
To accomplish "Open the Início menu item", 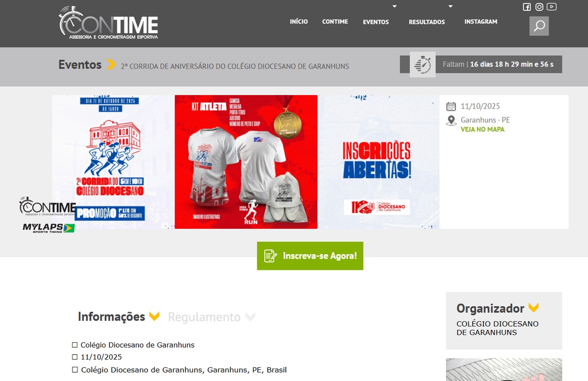I will [x=299, y=22].
